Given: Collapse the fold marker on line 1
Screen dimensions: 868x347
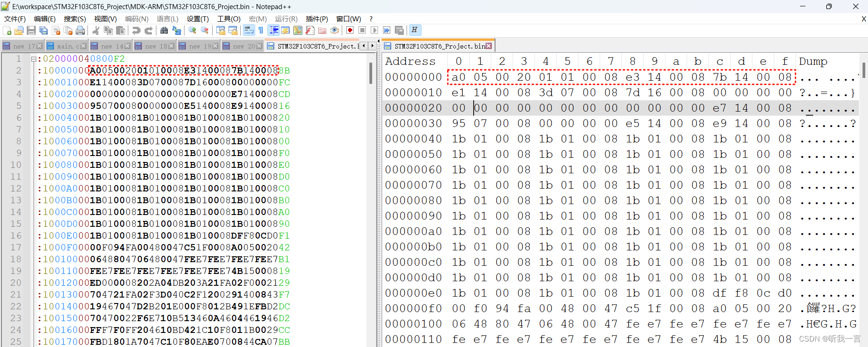Looking at the screenshot, I should [x=34, y=59].
